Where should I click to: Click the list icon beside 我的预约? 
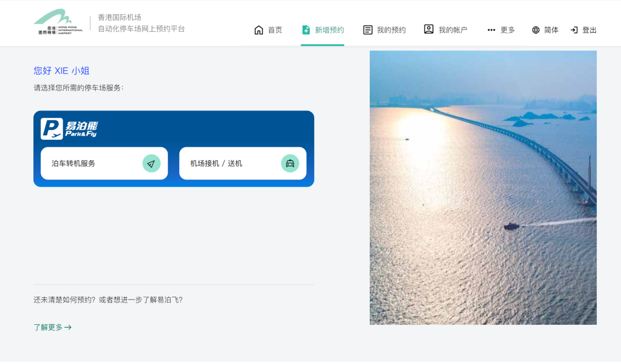pyautogui.click(x=367, y=30)
